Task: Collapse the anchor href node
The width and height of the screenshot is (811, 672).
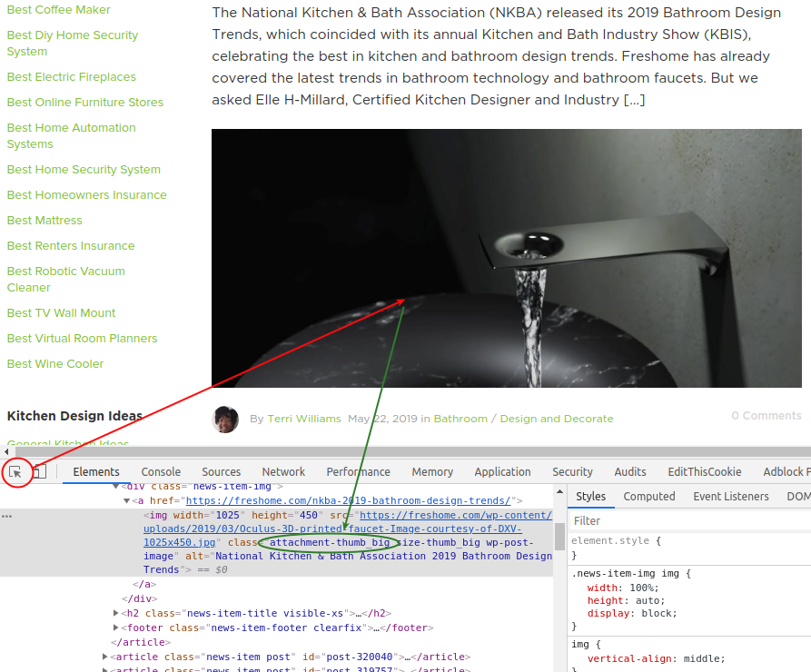Action: click(127, 500)
